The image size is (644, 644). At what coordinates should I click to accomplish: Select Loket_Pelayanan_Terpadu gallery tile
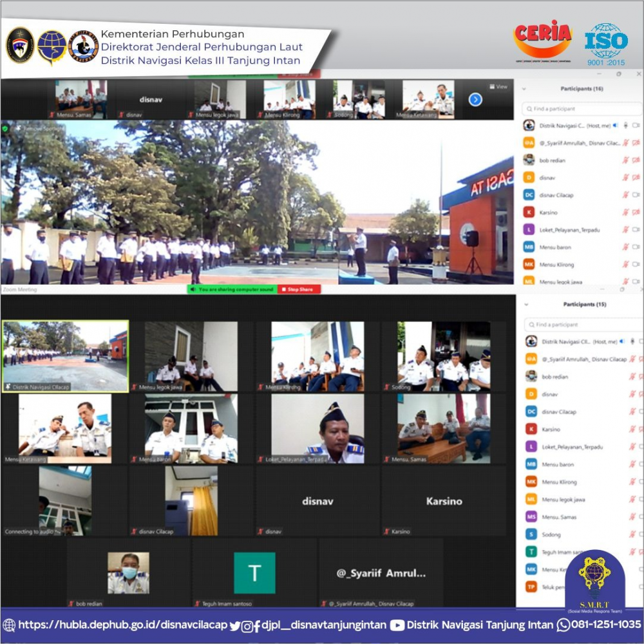pyautogui.click(x=317, y=428)
